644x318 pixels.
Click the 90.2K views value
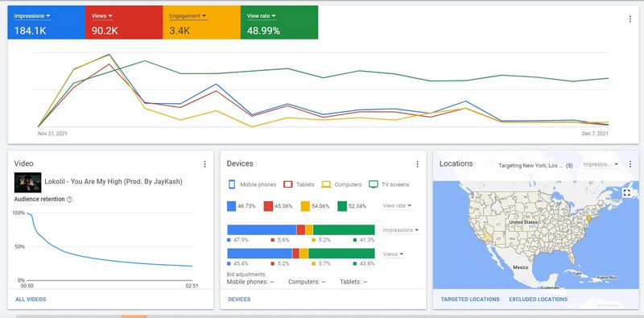click(x=105, y=31)
